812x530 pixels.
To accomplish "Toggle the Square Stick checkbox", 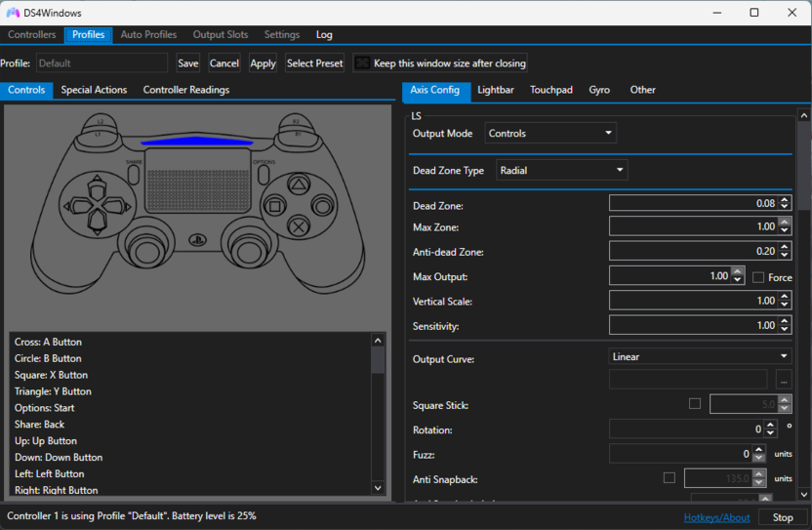I will coord(695,403).
